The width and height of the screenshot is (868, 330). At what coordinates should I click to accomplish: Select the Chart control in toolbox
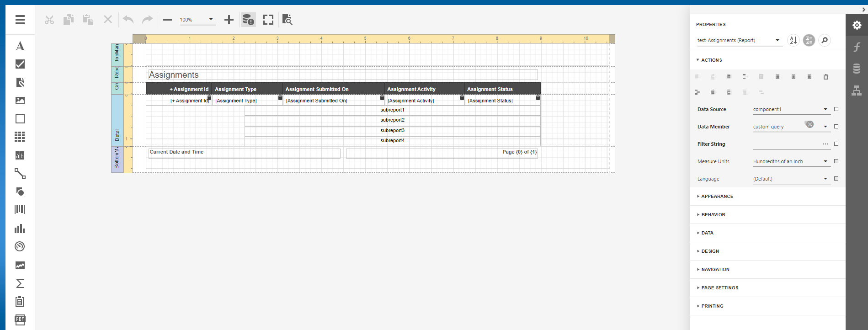(x=20, y=229)
